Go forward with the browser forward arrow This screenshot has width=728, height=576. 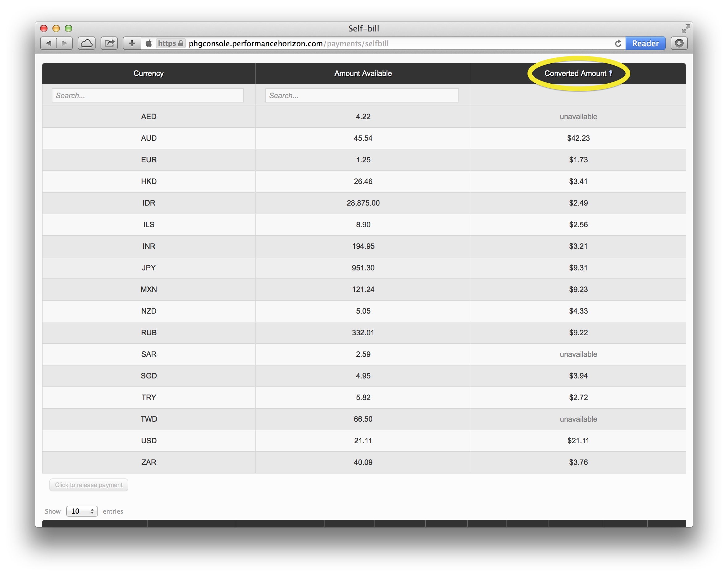[x=64, y=43]
